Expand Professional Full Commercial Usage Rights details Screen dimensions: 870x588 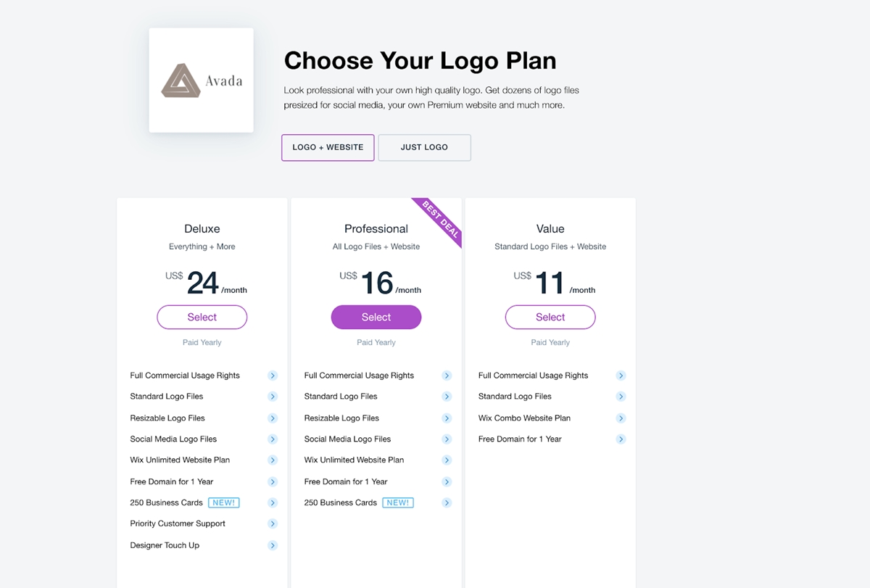click(x=447, y=376)
